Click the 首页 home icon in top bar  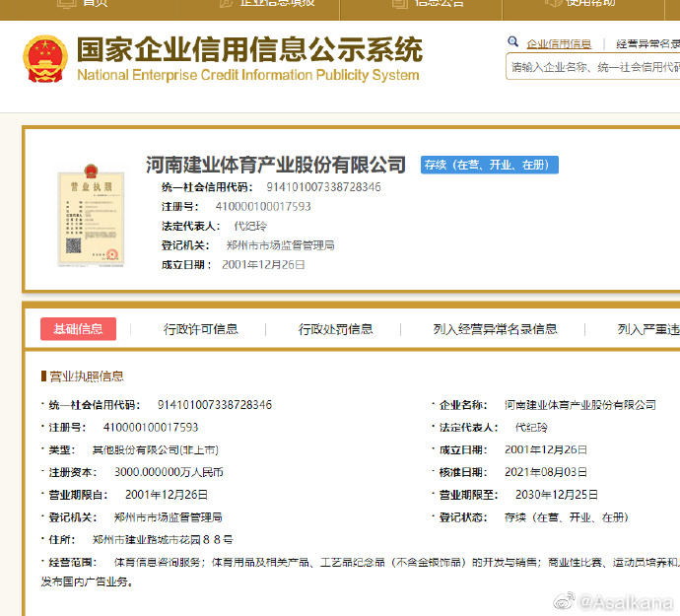coord(66,3)
